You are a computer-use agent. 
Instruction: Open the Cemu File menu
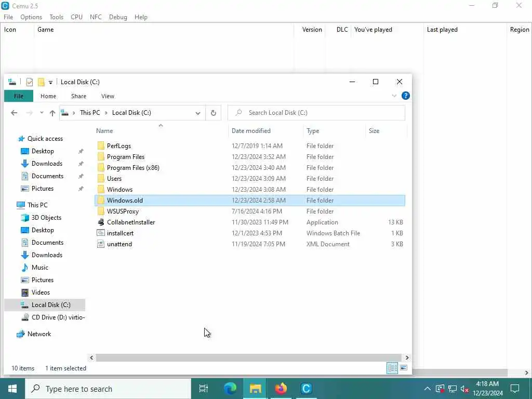coord(8,17)
